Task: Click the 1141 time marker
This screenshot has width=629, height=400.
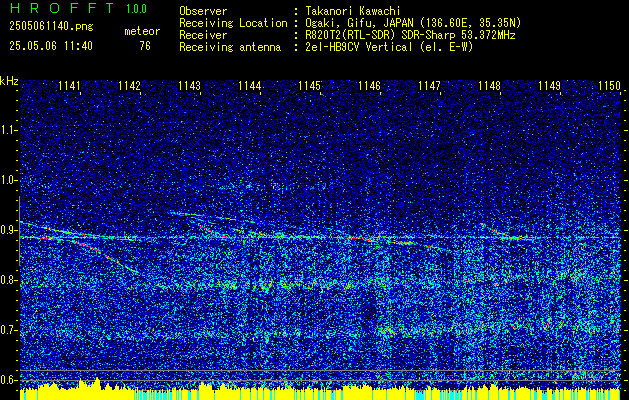Action: (69, 86)
